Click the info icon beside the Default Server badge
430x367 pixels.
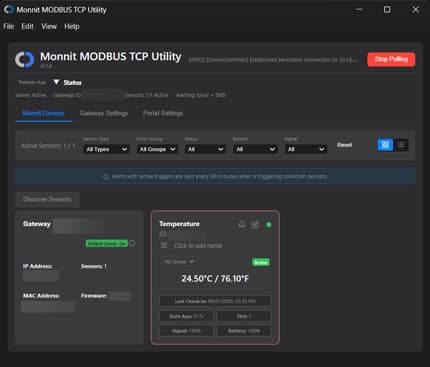tap(132, 243)
